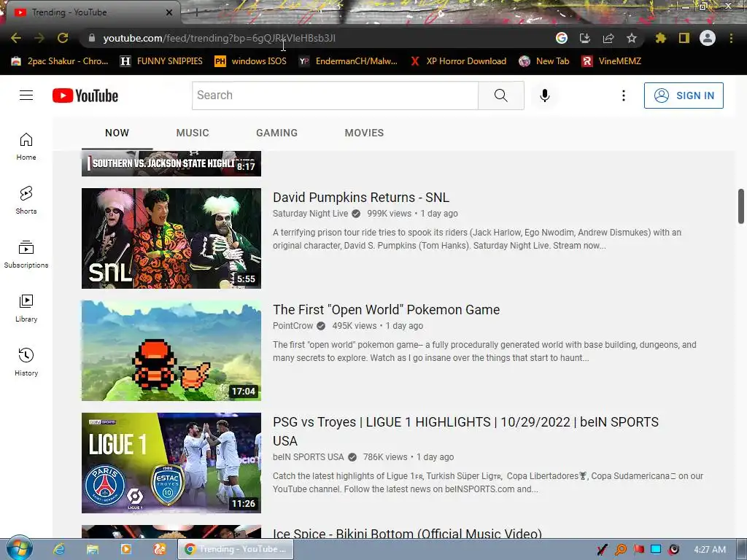Visit the Saturday Night Live channel
The height and width of the screenshot is (560, 747).
310,214
